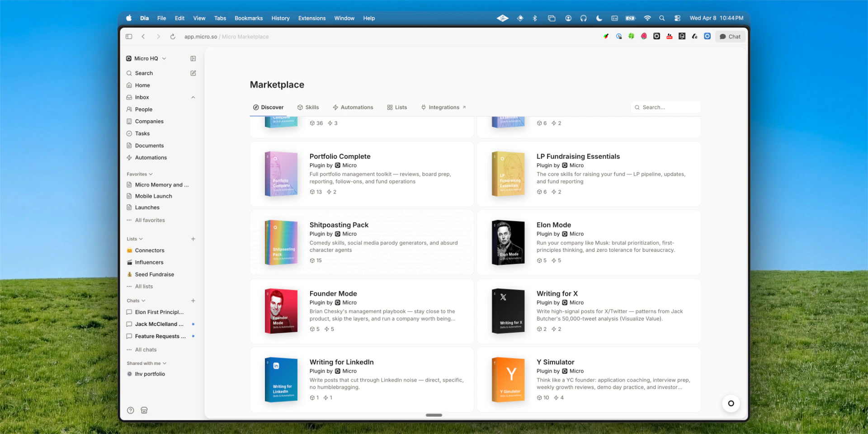Viewport: 868px width, 434px height.
Task: Open the Chat button in browser toolbar
Action: [730, 37]
